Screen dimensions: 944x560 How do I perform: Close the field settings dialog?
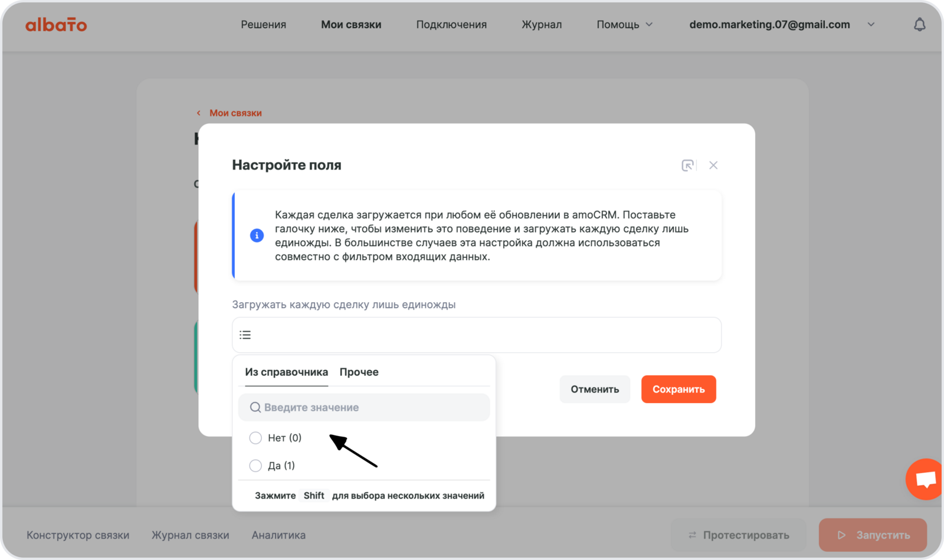point(713,165)
